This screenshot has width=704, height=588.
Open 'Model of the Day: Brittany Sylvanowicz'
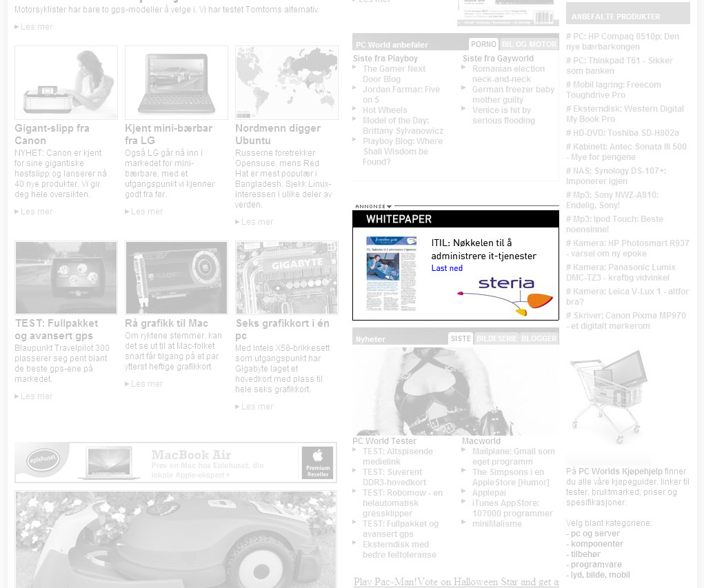(x=403, y=125)
